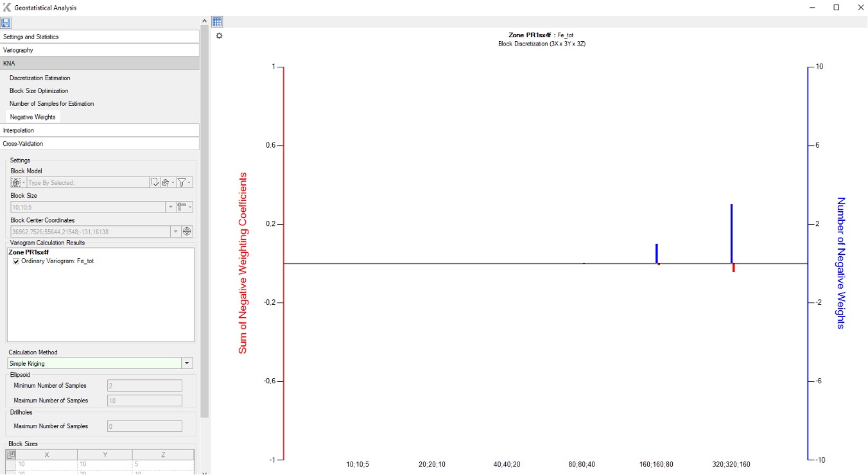Click the pick-from-view selection icon
Screen dimensions: 868x475
[155, 182]
